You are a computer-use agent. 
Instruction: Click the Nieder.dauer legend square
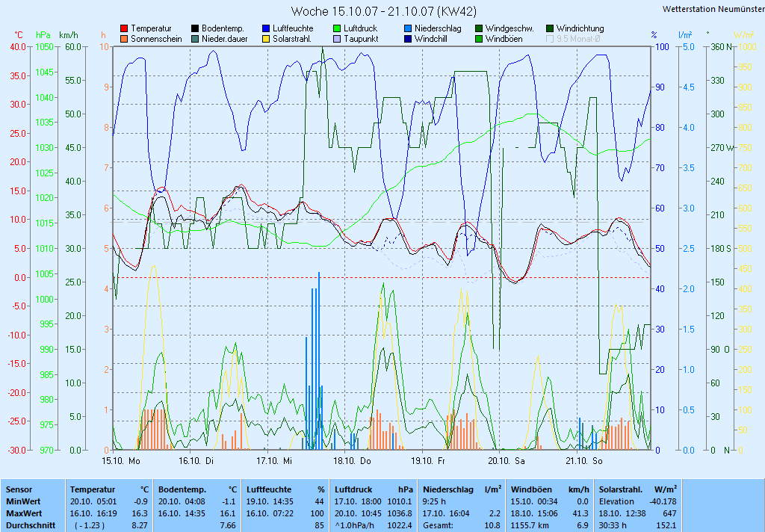[195, 39]
